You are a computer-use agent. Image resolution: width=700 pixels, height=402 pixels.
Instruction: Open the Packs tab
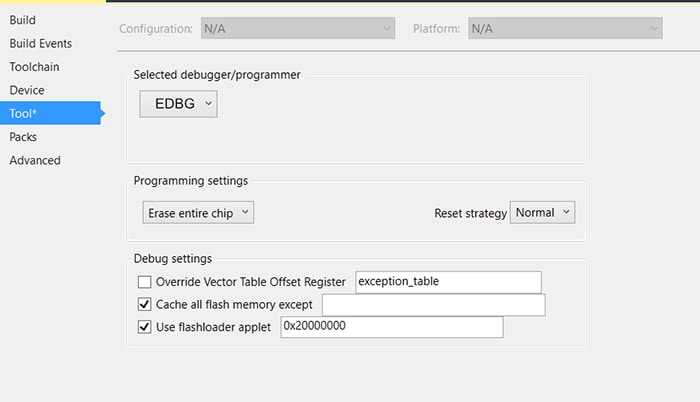click(23, 137)
